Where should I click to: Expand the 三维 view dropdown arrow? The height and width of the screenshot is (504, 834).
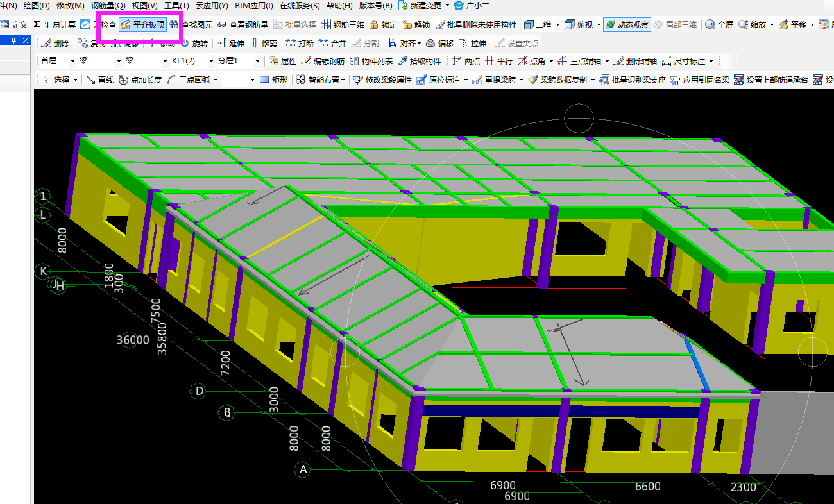[557, 25]
